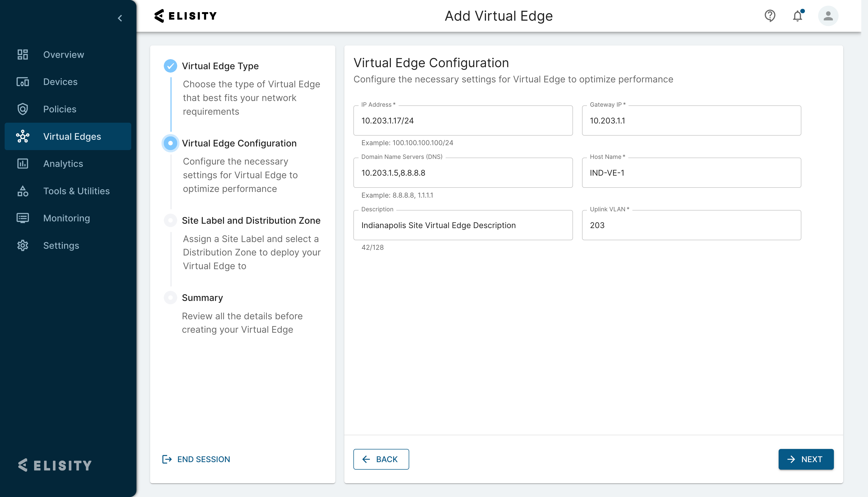Viewport: 868px width, 497px height.
Task: Click the IP Address input field
Action: click(x=463, y=120)
